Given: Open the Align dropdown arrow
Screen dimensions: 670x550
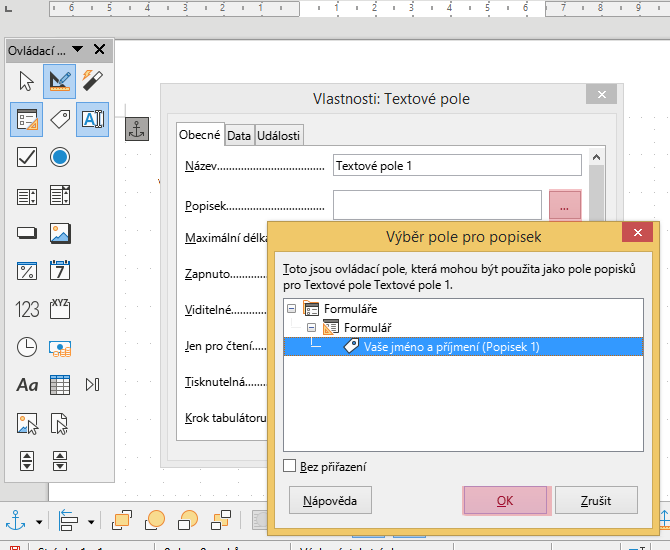Looking at the screenshot, I should coord(91,522).
